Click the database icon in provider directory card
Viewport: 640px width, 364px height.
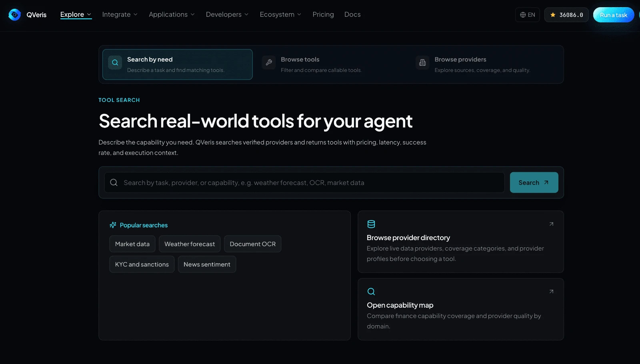371,224
